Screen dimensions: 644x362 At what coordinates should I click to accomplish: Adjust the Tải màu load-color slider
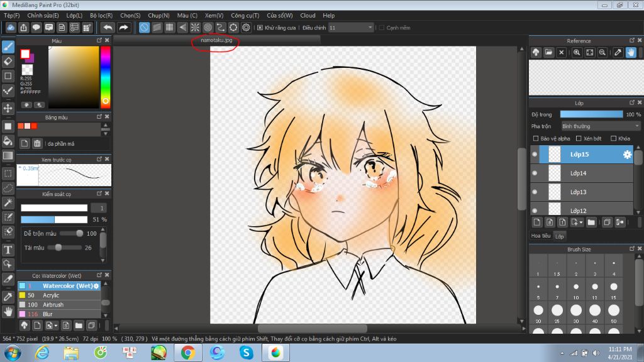[x=65, y=248]
